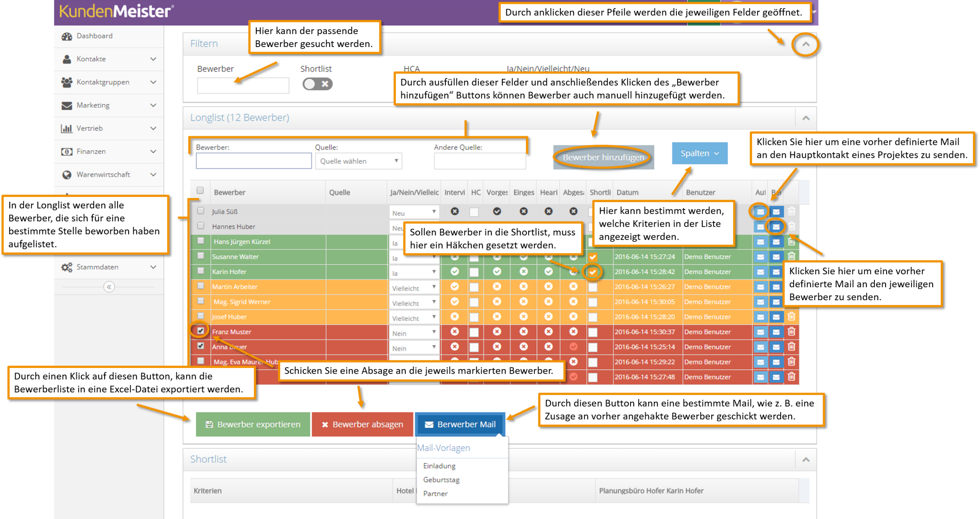This screenshot has width=980, height=519.
Task: Toggle the Shortlist filter switch
Action: 317,84
